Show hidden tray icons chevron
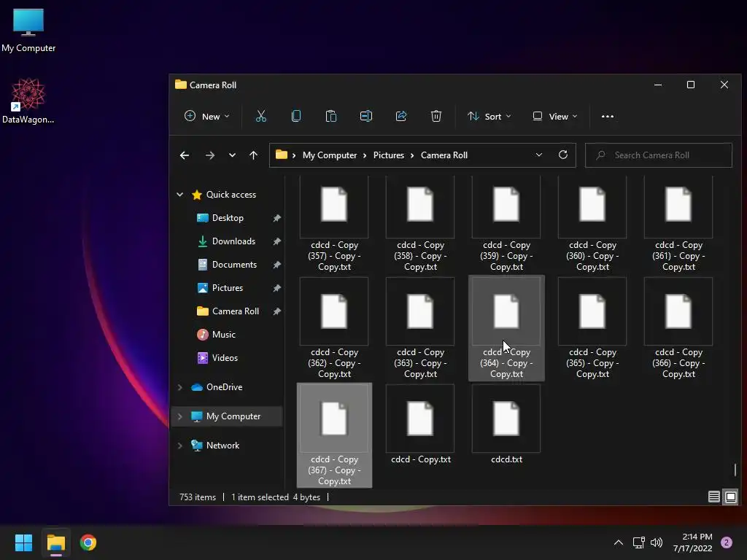This screenshot has width=747, height=560. tap(619, 542)
